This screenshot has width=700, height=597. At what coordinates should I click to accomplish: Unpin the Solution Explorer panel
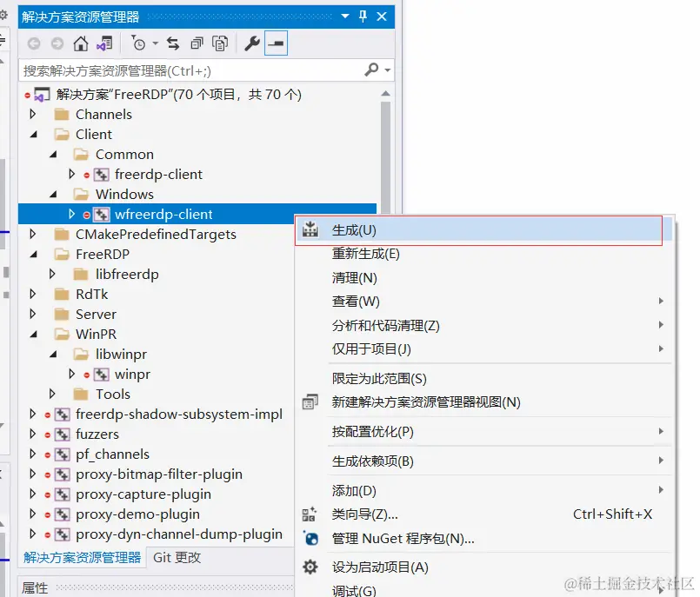click(363, 16)
